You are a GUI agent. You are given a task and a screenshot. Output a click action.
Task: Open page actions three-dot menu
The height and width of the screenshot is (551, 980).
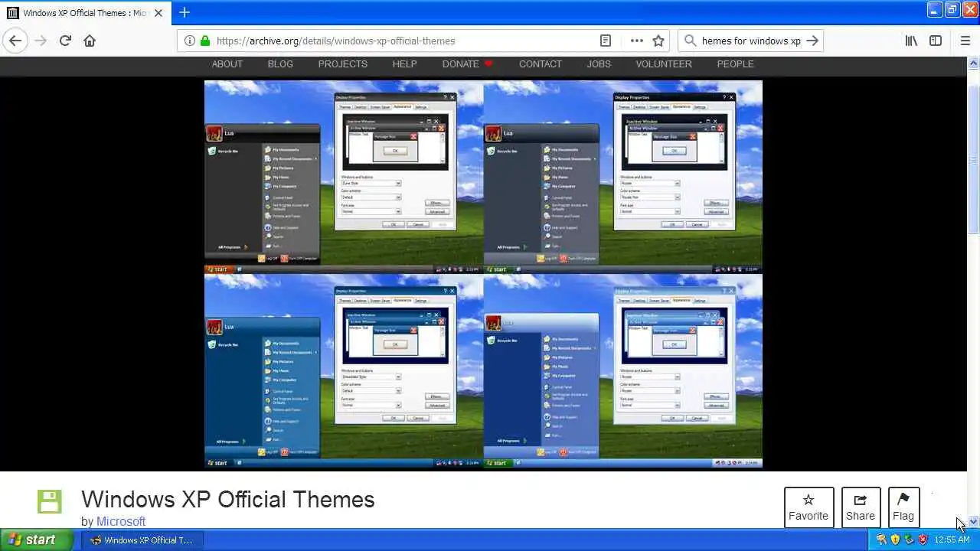[x=637, y=41]
